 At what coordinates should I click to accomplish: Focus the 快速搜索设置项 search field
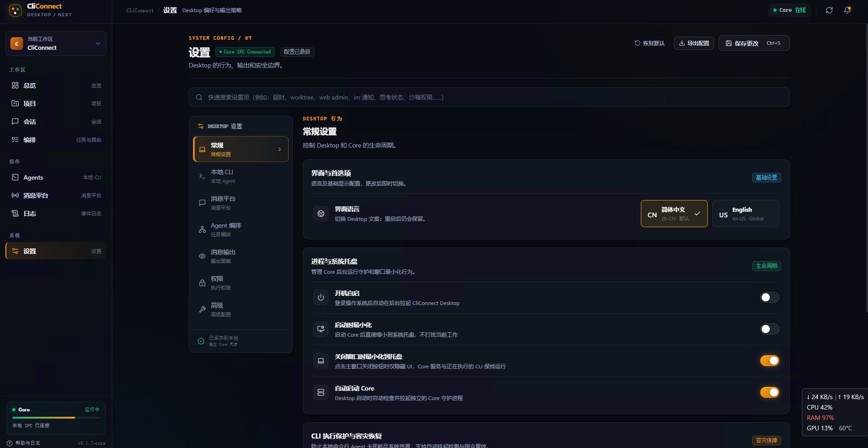489,97
